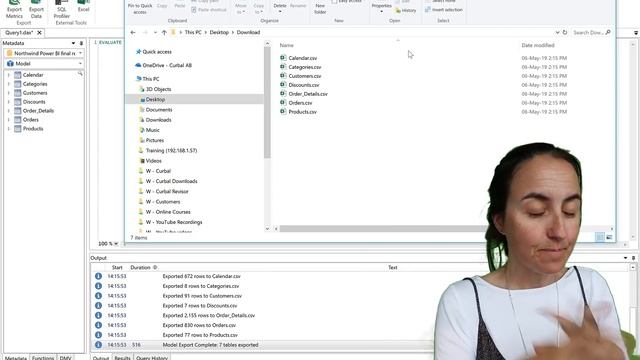The width and height of the screenshot is (640, 360).
Task: Launch SQL Profiler from External Tools
Action: pyautogui.click(x=62, y=9)
